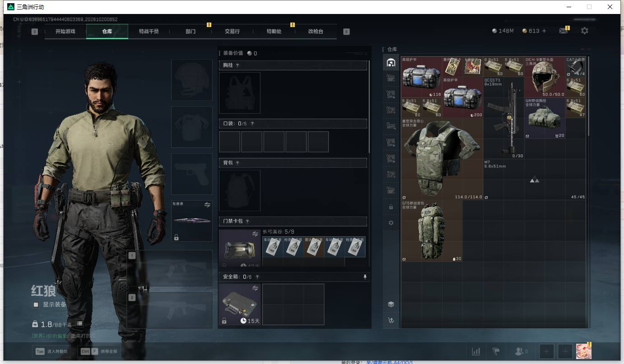Open the mail envelope icon

coord(563,31)
